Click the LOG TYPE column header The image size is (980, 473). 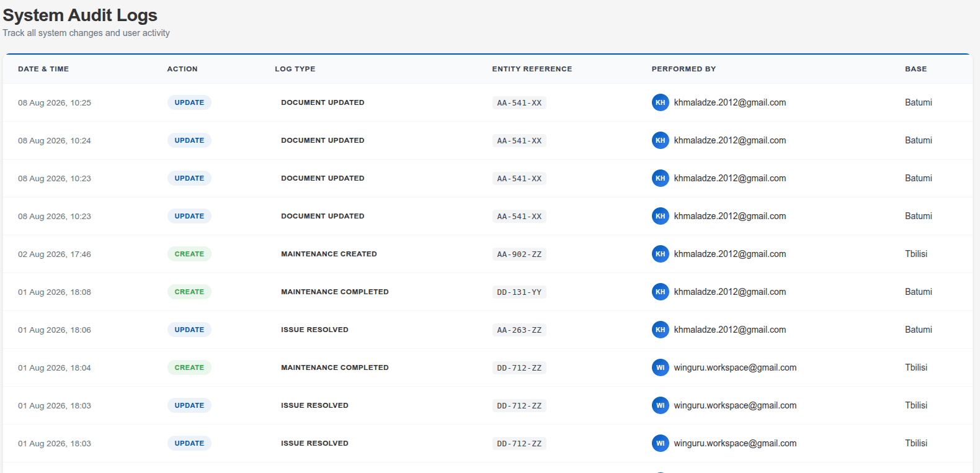295,69
